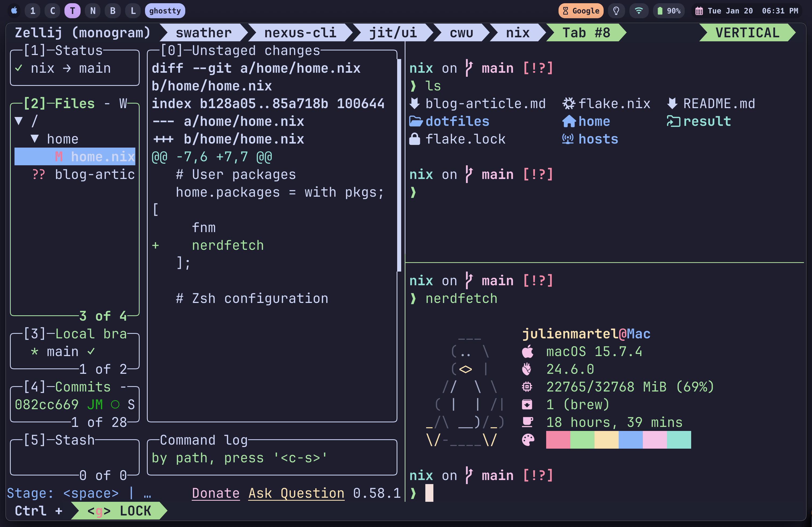This screenshot has height=527, width=812.
Task: Click the yellow color block in nerdfetch
Action: tap(607, 440)
